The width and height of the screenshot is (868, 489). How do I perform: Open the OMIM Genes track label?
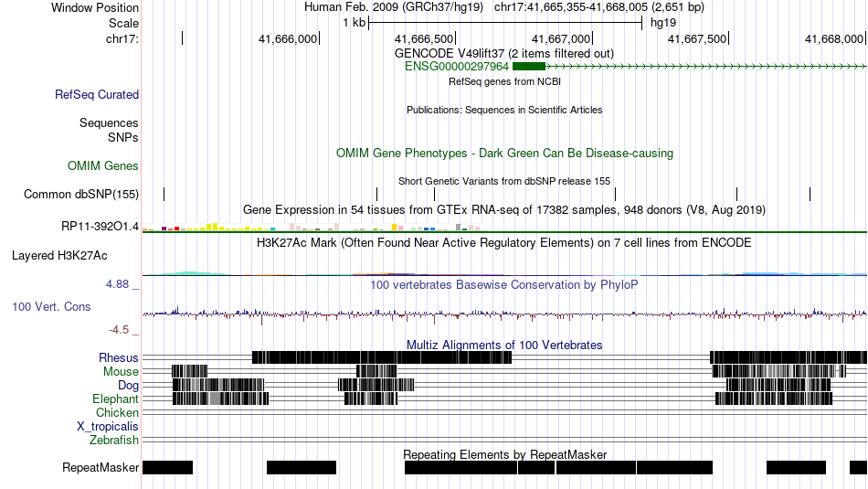pyautogui.click(x=103, y=166)
